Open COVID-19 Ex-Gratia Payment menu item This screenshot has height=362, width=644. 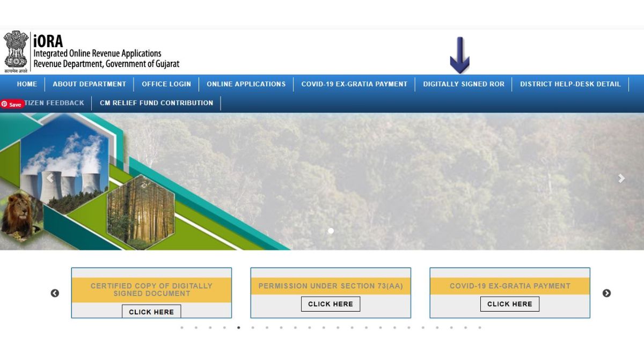354,84
